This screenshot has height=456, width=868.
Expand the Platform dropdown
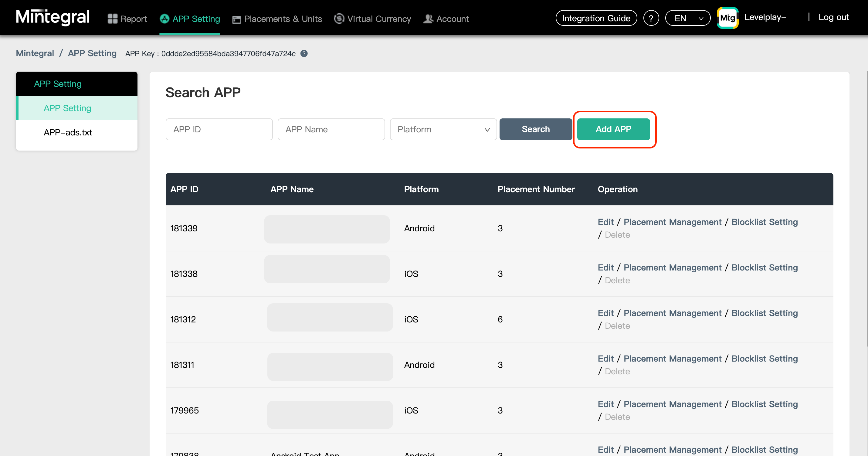[443, 129]
